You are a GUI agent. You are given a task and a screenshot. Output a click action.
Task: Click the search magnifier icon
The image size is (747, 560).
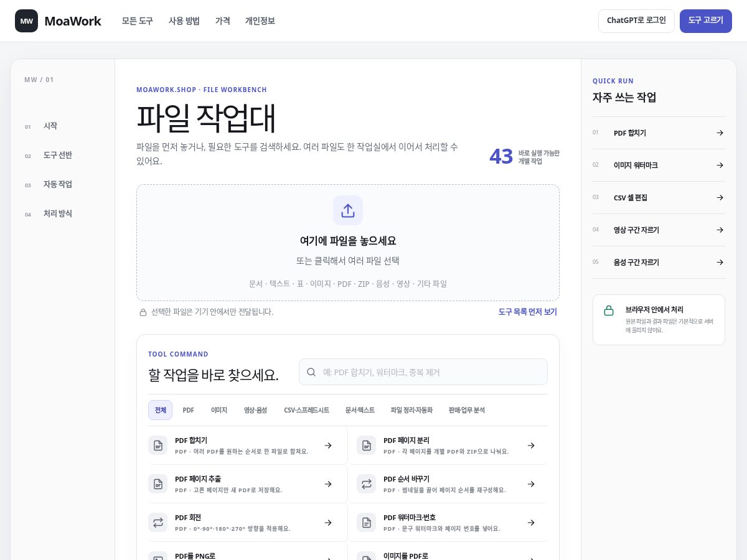311,372
